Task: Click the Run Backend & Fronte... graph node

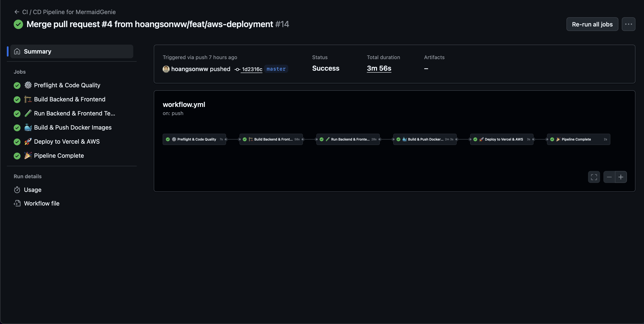Action: click(348, 139)
